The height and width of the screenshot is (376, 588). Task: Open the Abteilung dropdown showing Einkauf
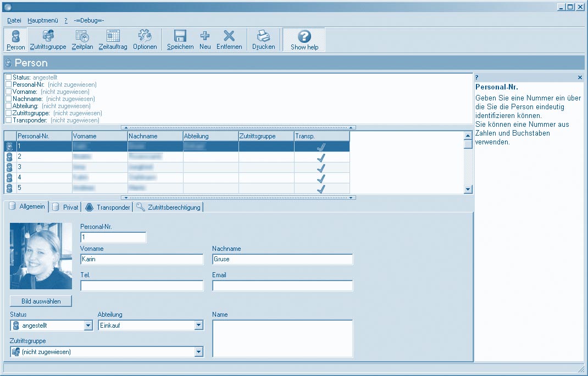[199, 326]
